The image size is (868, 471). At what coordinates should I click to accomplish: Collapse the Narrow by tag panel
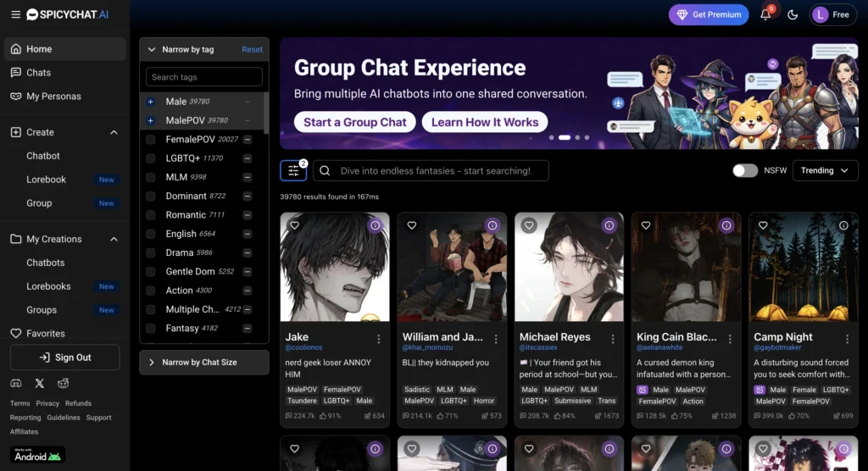coord(152,49)
